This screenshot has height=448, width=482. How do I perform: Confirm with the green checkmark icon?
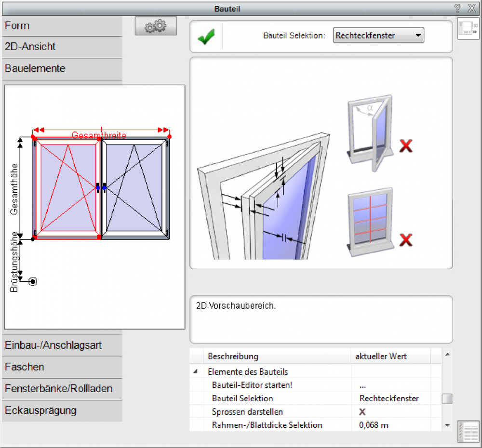click(x=206, y=36)
